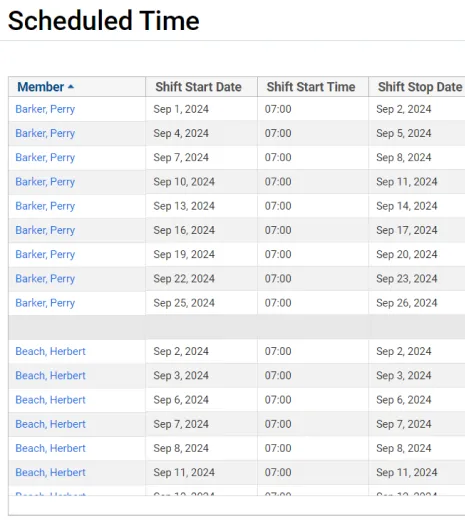Screen dimensions: 465x527
Task: Click the sort arrow icon beside Member
Action: click(71, 87)
